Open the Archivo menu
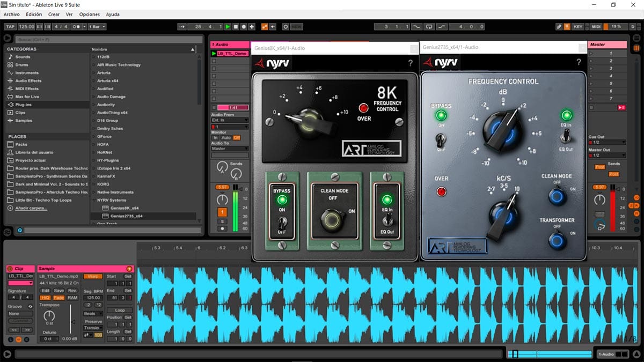 [x=12, y=14]
